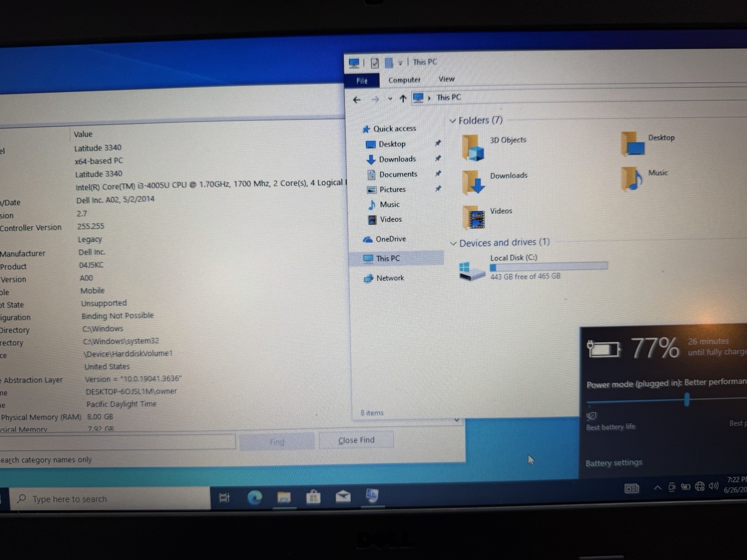The width and height of the screenshot is (747, 560).
Task: Select the DESKTOP-6OJSL1M\owner value
Action: [x=131, y=391]
